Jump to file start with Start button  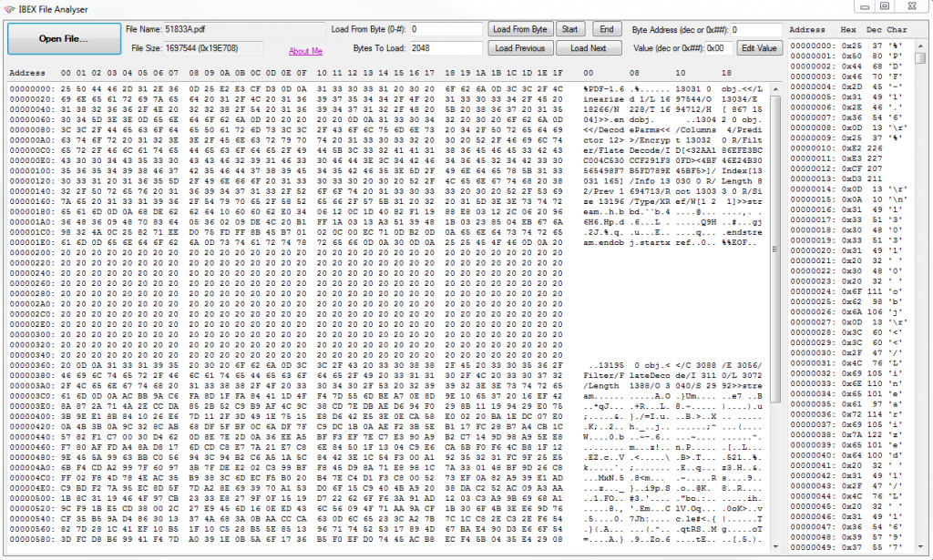point(569,29)
